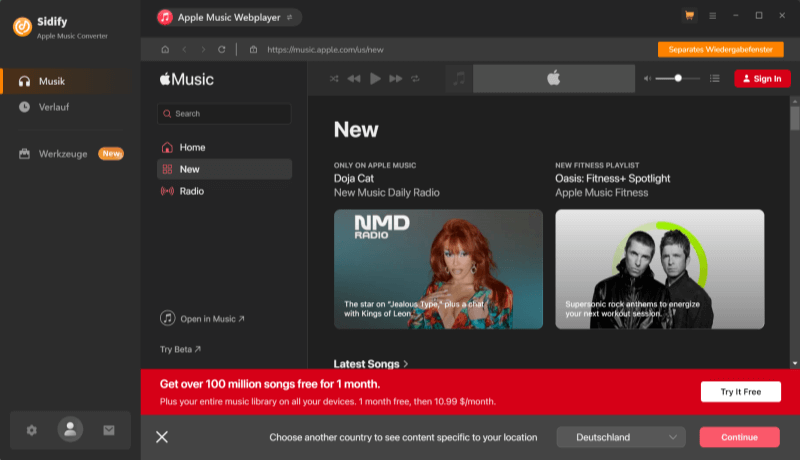Click the music note artwork placeholder

[x=459, y=79]
